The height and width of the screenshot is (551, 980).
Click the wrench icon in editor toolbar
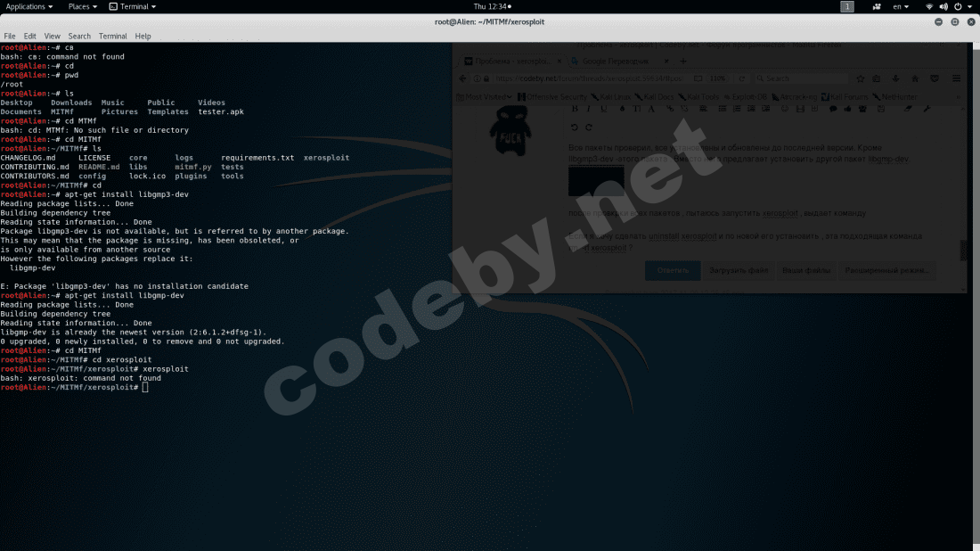click(x=927, y=109)
